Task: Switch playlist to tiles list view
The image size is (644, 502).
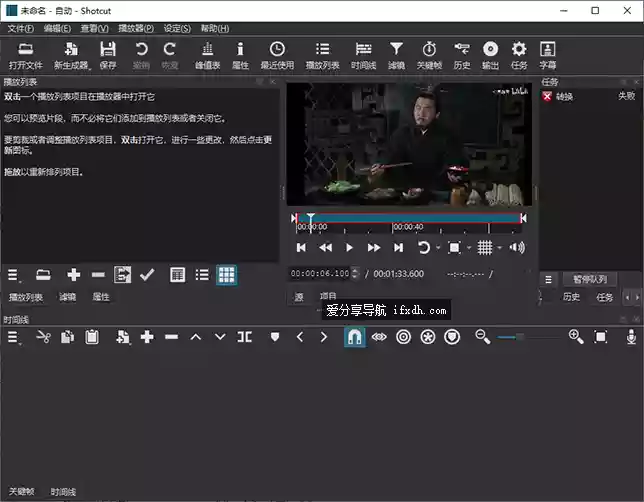Action: [x=202, y=274]
